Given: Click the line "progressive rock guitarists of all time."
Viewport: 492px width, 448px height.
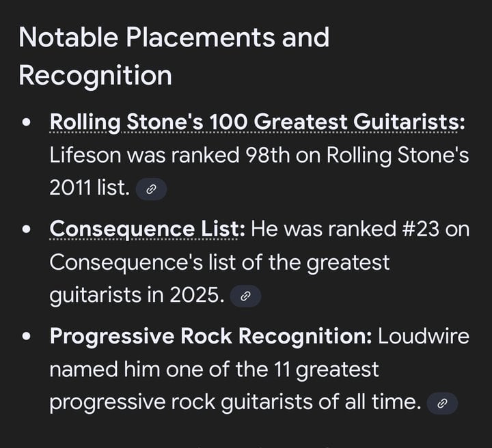Looking at the screenshot, I should [x=234, y=402].
